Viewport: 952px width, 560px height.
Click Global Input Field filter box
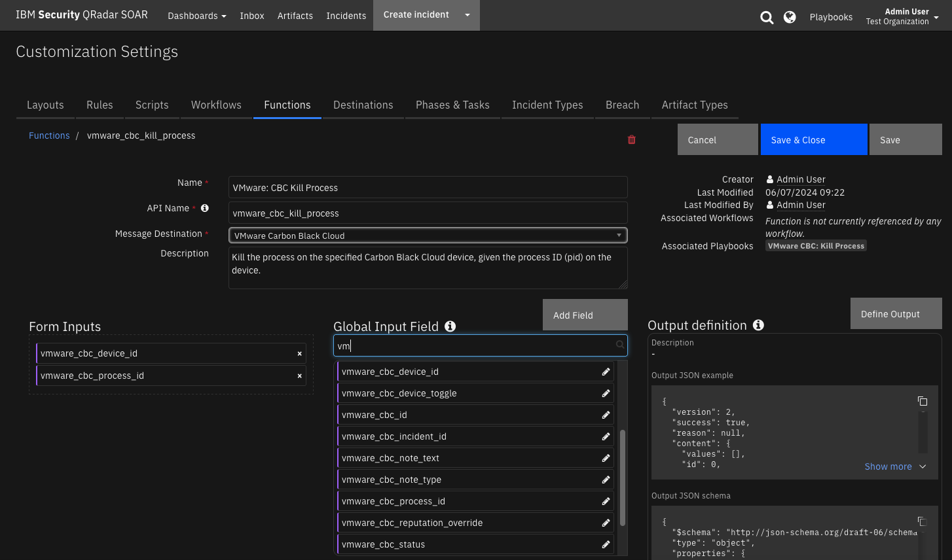pyautogui.click(x=481, y=345)
